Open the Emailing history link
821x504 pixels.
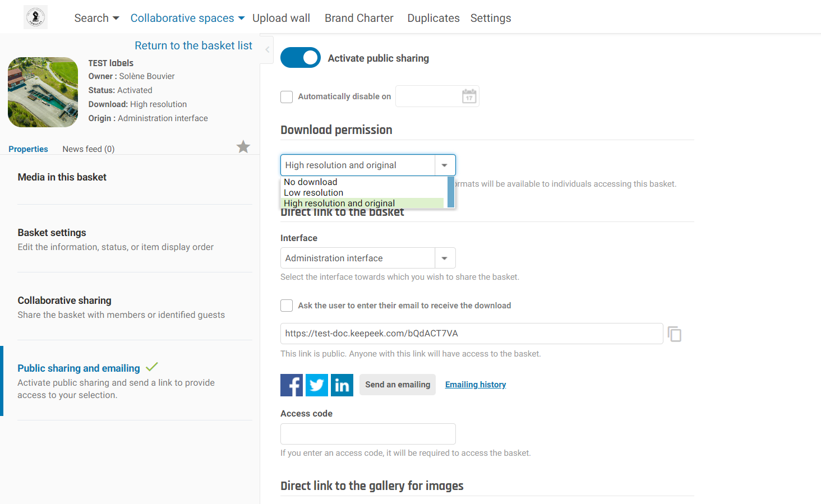(476, 385)
